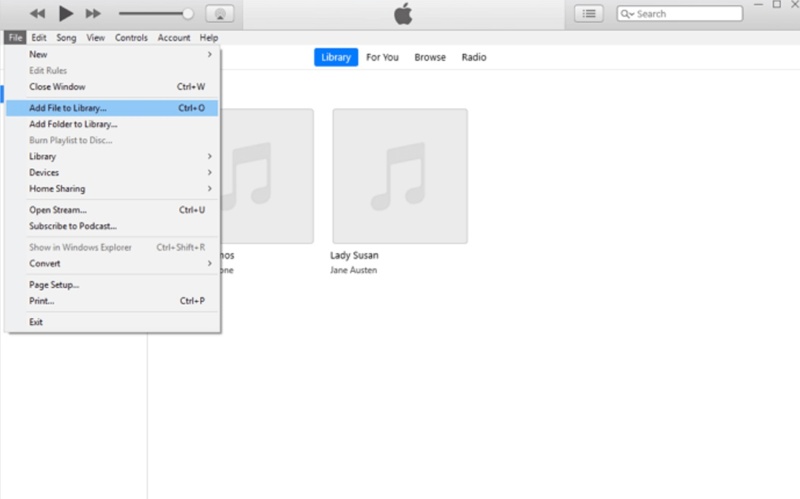Start playback with the Play button

coord(66,13)
